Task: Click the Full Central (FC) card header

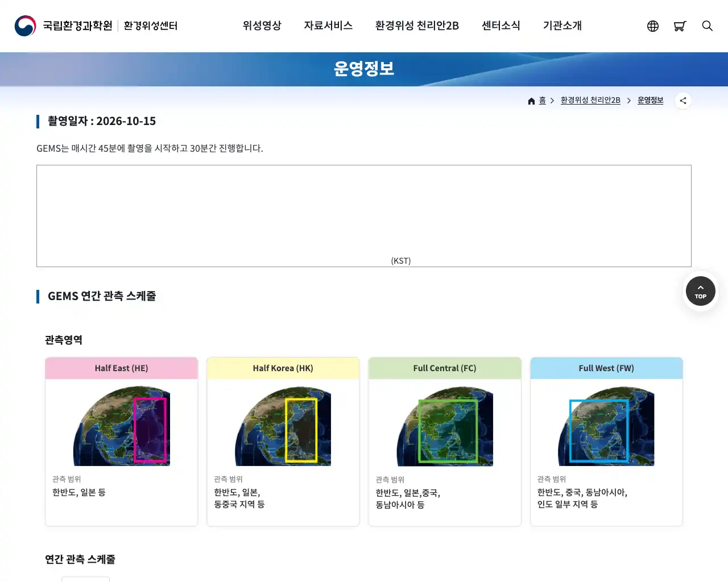Action: (445, 368)
